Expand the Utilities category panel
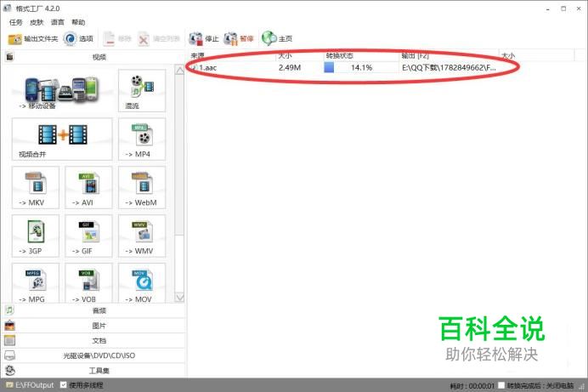The image size is (588, 392). (x=93, y=371)
